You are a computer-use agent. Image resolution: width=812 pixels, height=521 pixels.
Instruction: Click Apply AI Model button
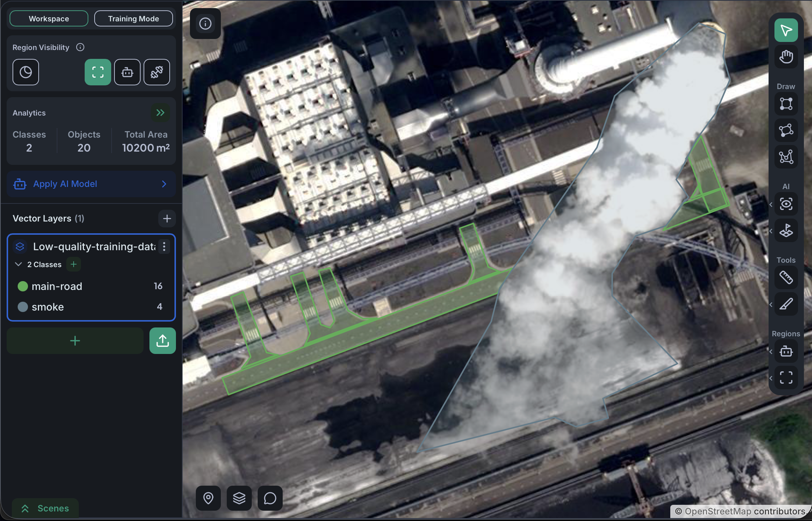(x=91, y=184)
